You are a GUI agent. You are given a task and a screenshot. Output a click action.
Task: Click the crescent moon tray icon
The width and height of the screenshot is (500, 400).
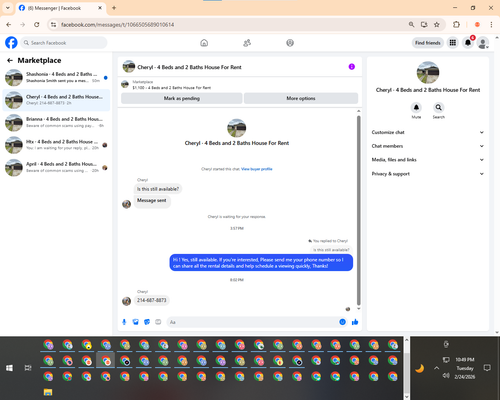[x=420, y=368]
